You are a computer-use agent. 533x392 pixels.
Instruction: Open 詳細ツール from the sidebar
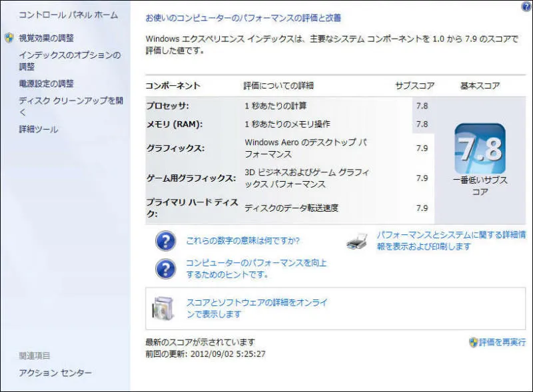coord(39,129)
